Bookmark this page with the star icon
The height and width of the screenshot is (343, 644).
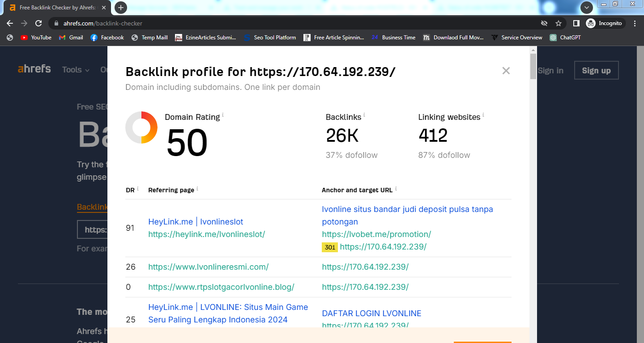click(x=559, y=23)
